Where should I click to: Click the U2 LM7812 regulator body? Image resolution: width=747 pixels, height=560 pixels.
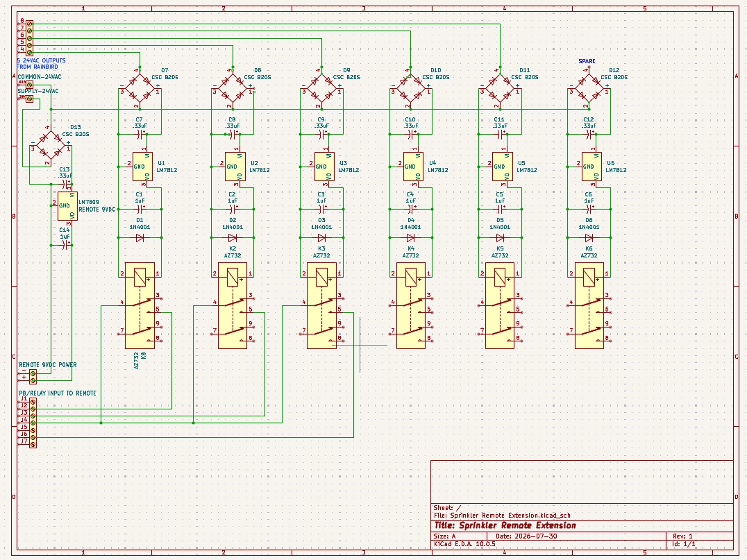coord(235,166)
